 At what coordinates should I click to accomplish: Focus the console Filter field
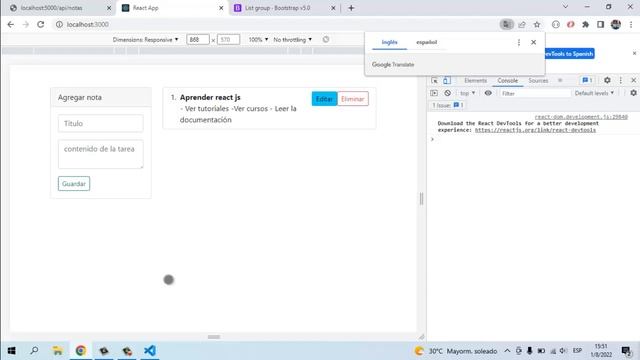point(535,93)
